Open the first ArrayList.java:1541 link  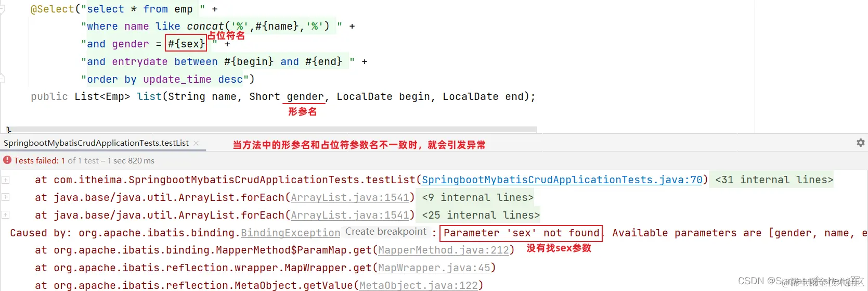pyautogui.click(x=350, y=197)
